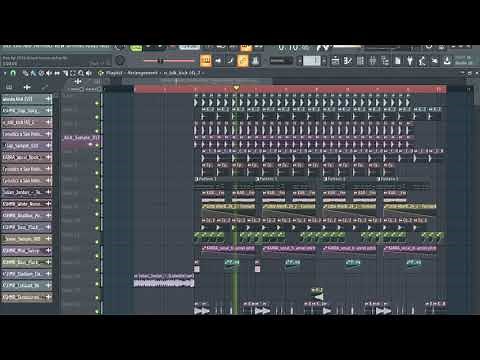Select n_blk_kick (X)_2 in the picker list
The height and width of the screenshot is (360, 480).
(27, 122)
